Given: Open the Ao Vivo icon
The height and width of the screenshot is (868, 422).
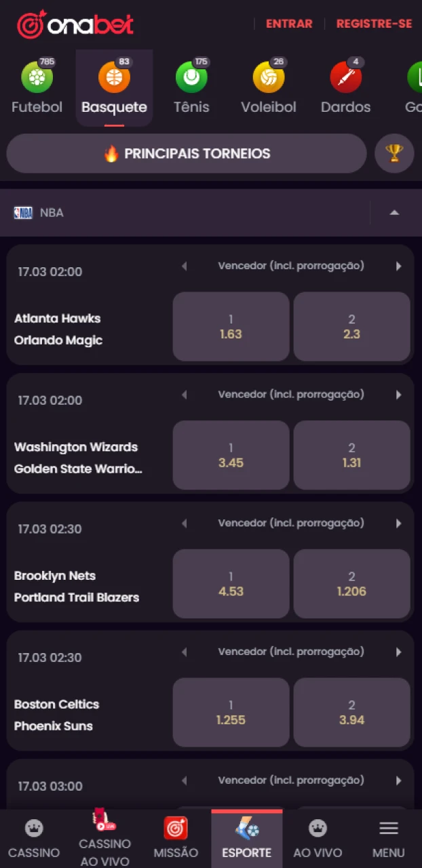Looking at the screenshot, I should 318,827.
